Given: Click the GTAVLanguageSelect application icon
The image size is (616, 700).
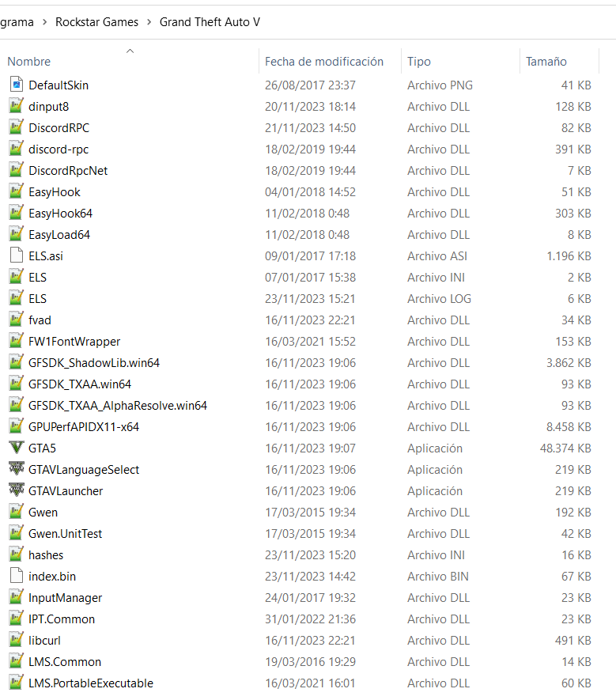Looking at the screenshot, I should pyautogui.click(x=17, y=469).
